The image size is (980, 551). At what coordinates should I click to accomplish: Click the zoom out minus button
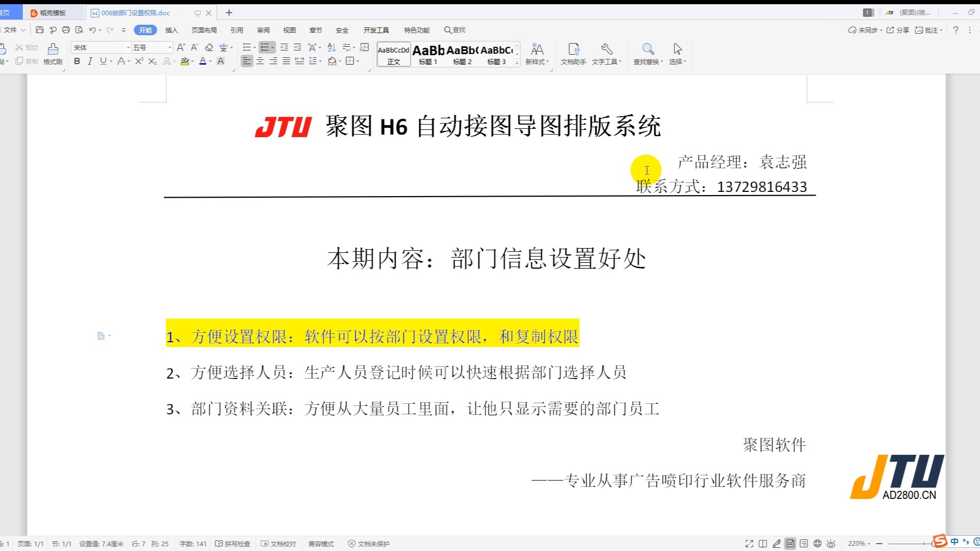coord(879,544)
